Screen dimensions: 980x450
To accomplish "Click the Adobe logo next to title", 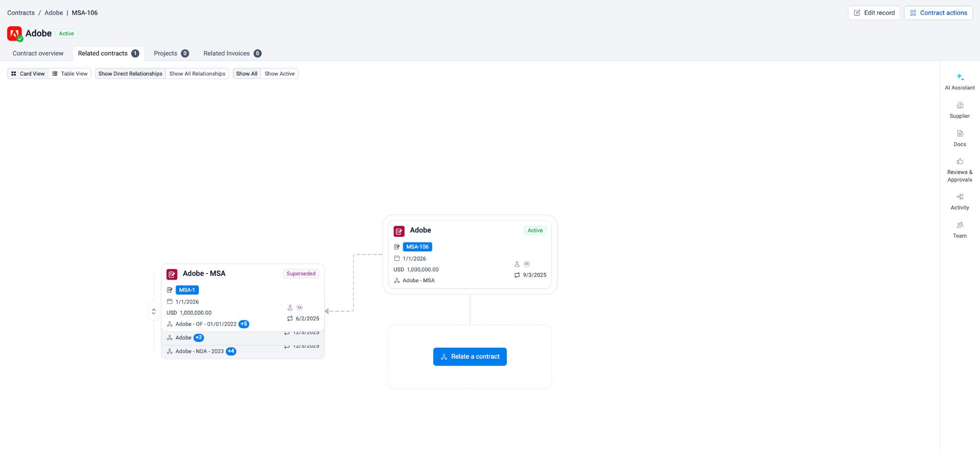I will tap(14, 33).
